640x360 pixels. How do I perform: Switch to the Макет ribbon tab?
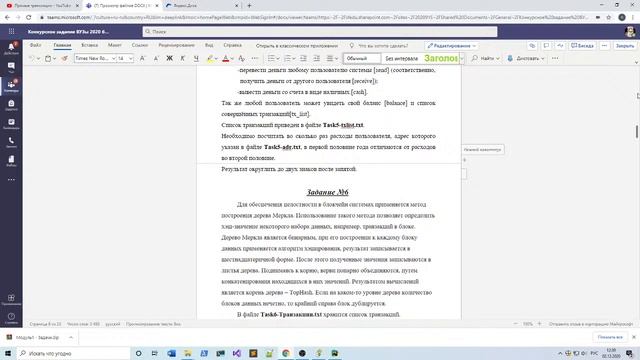(115, 45)
